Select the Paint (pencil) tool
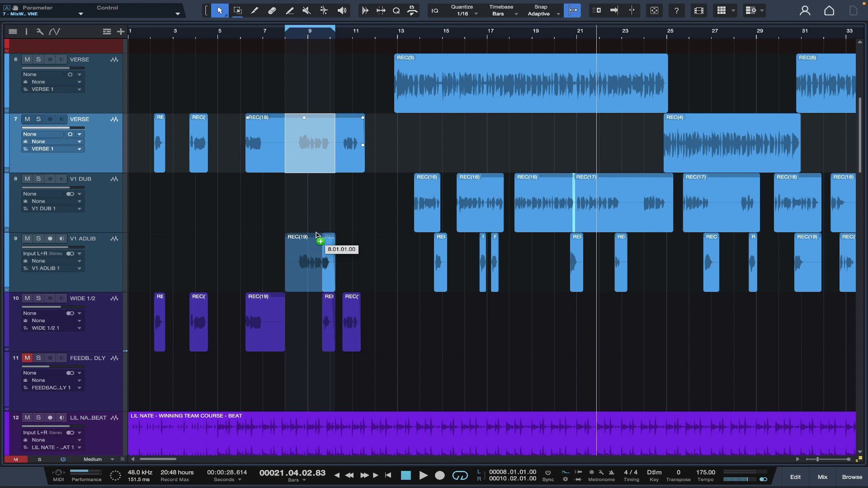 click(x=290, y=10)
